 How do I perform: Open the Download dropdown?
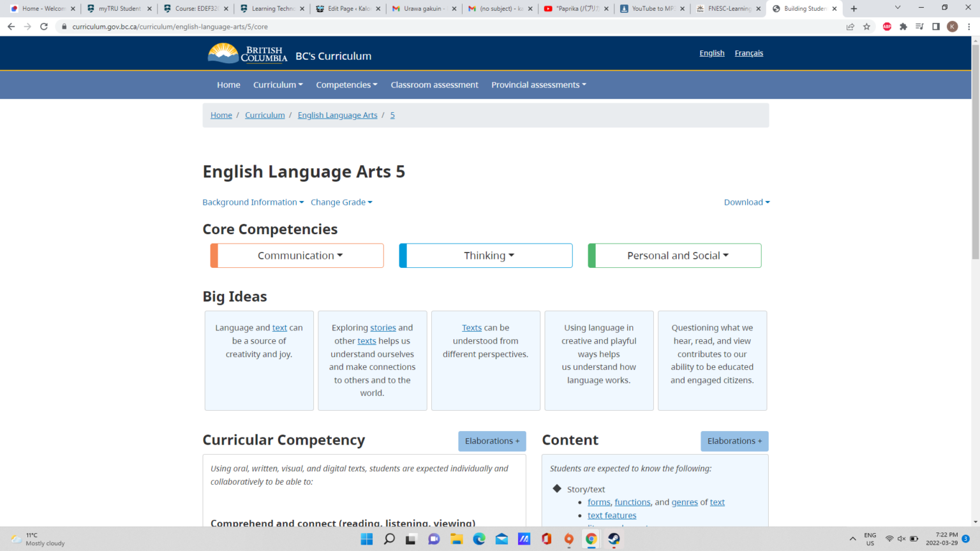(x=746, y=202)
